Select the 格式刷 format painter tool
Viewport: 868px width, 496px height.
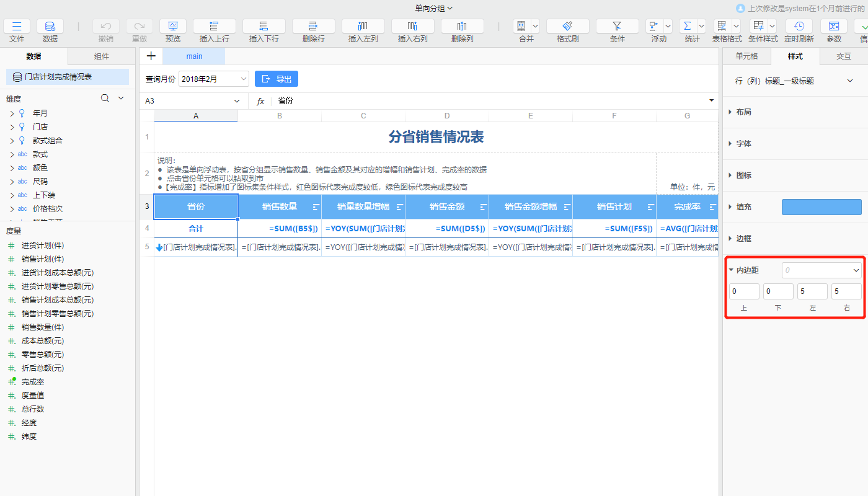pos(567,27)
